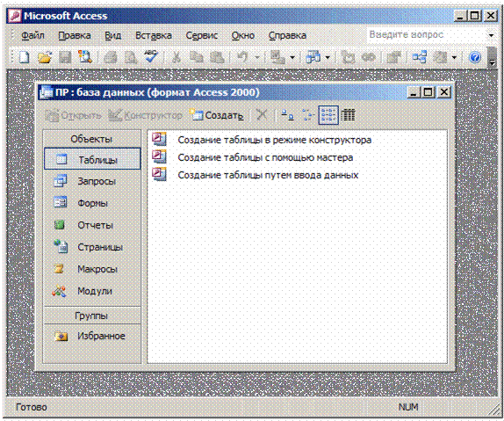The height and width of the screenshot is (421, 504).
Task: Minimize the ПР database window
Action: point(414,92)
